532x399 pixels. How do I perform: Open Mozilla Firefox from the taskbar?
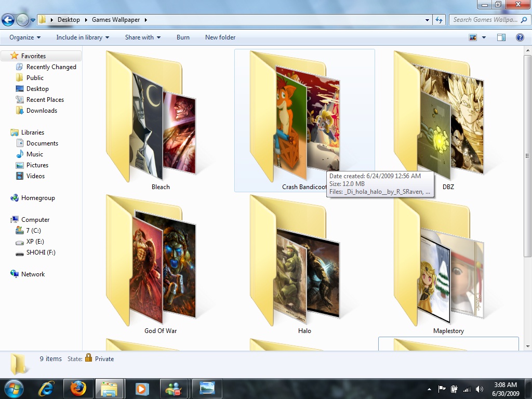click(78, 388)
